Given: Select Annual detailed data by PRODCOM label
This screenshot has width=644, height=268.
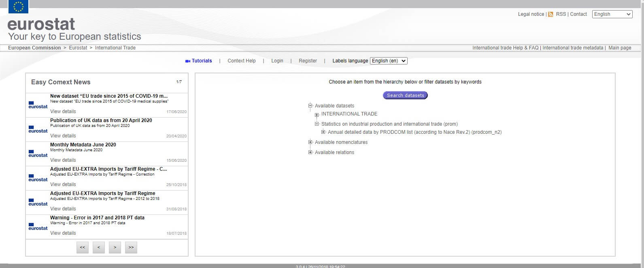Looking at the screenshot, I should [415, 132].
